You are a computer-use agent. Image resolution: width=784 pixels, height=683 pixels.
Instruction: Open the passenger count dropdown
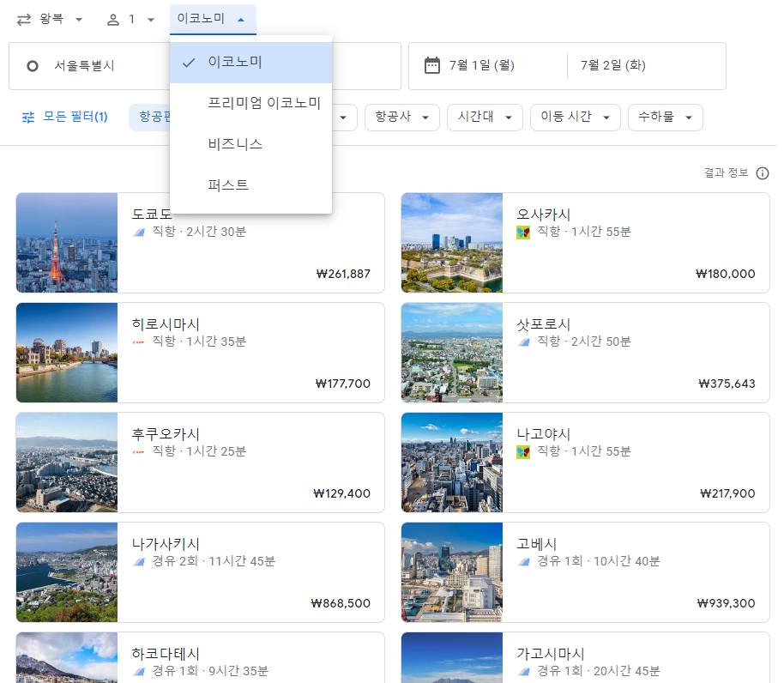[x=130, y=20]
